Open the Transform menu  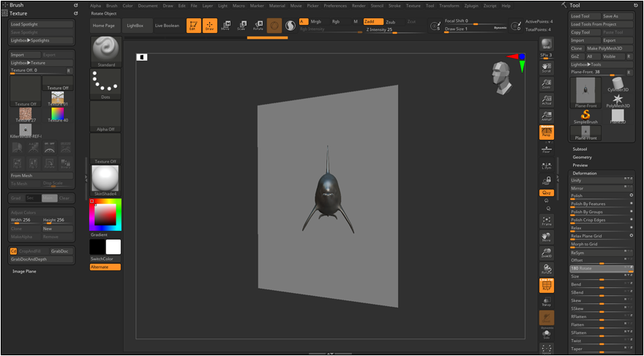pyautogui.click(x=449, y=5)
